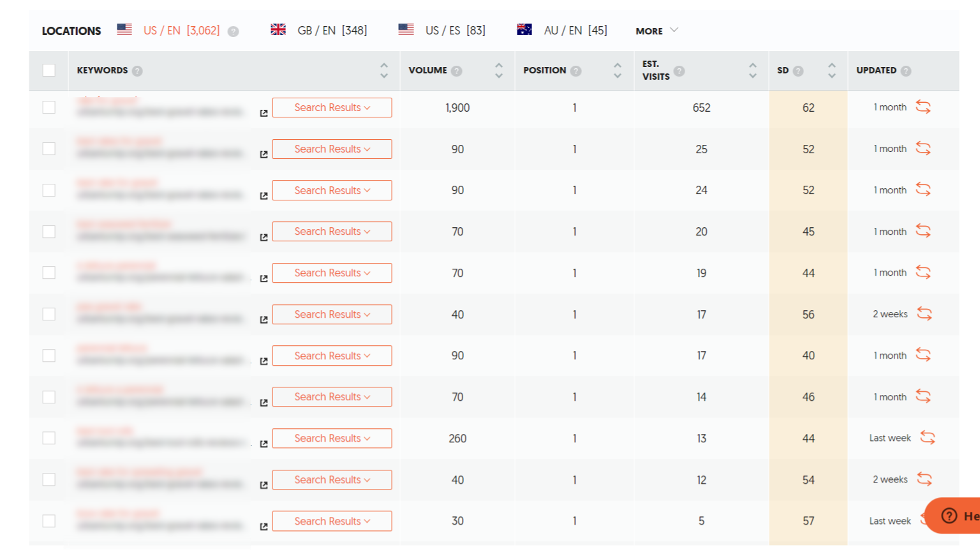Open the orange Help button
The height and width of the screenshot is (554, 980).
click(x=953, y=516)
